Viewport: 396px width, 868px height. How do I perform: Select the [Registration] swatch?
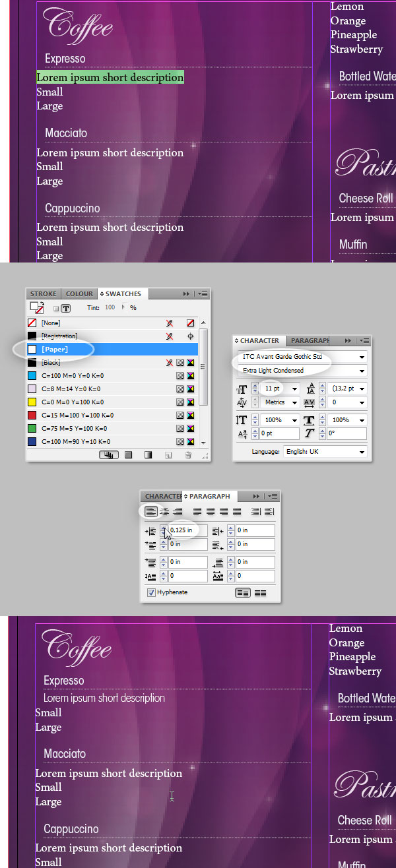(x=113, y=336)
